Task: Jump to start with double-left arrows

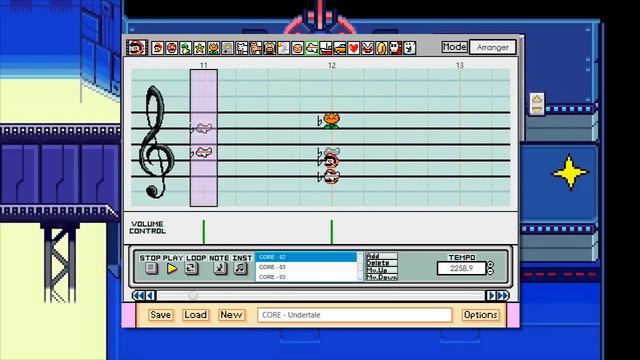Action: coord(139,295)
